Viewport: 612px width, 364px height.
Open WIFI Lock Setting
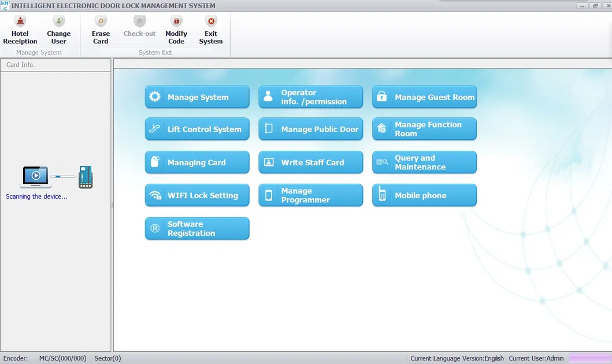(196, 195)
